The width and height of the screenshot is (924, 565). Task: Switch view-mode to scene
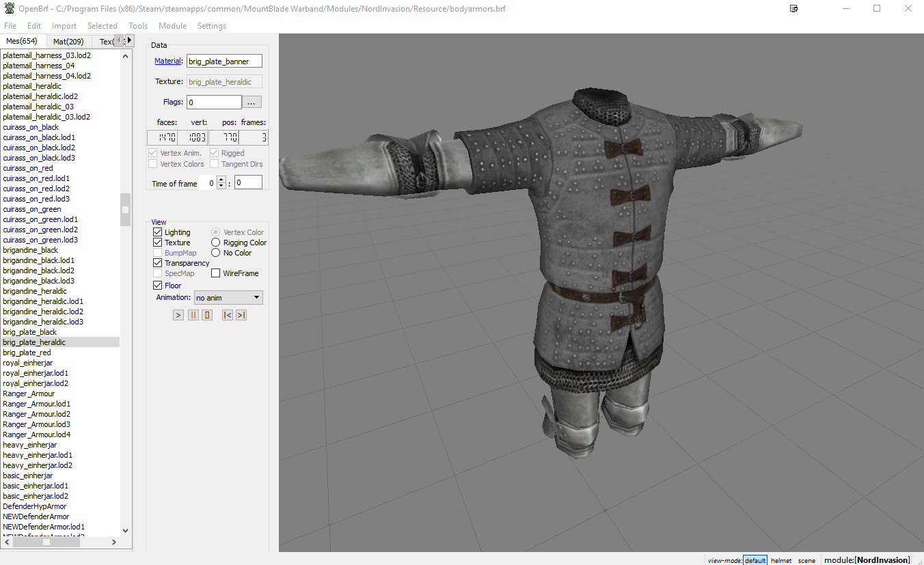click(806, 560)
